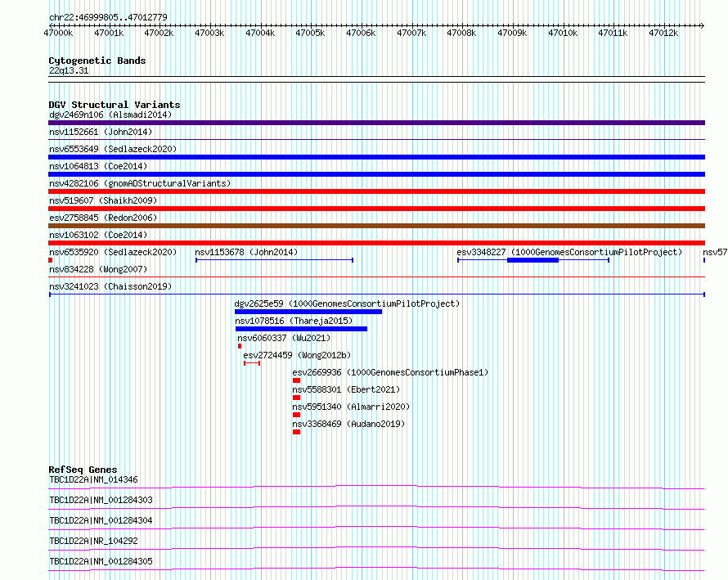Open the nsv1063102 (Coe2014) variant label

click(x=98, y=235)
